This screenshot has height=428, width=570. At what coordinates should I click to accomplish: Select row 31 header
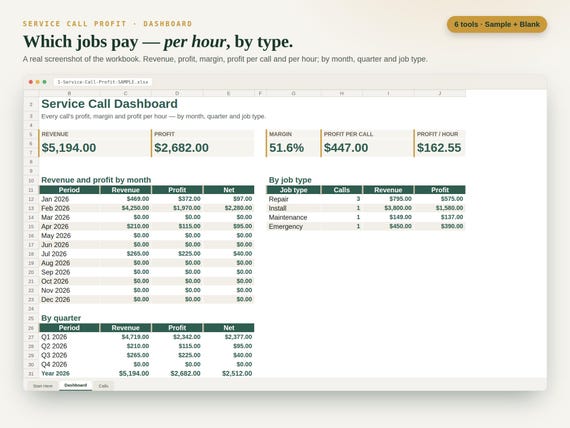click(x=31, y=373)
